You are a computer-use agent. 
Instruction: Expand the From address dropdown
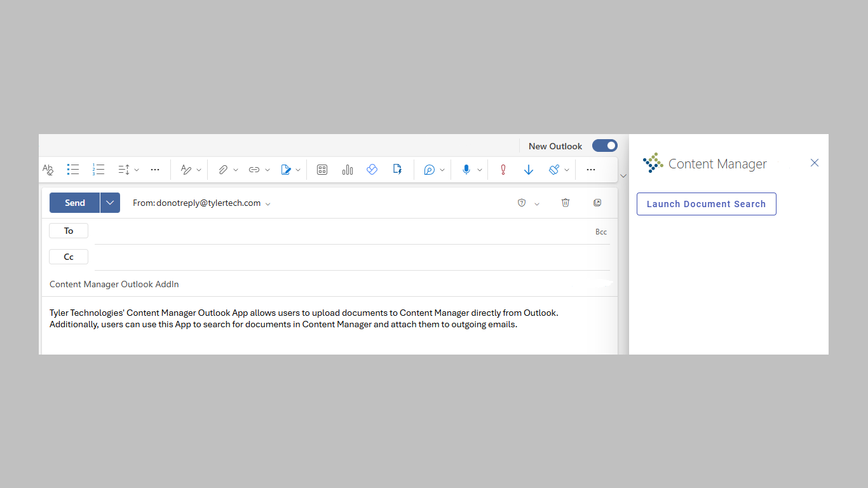tap(268, 204)
